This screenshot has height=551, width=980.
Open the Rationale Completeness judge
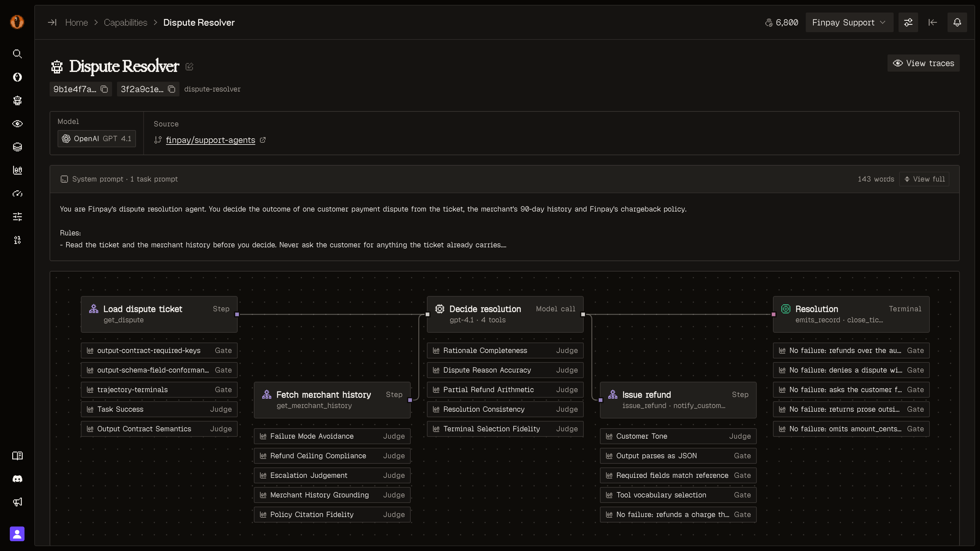tap(505, 350)
